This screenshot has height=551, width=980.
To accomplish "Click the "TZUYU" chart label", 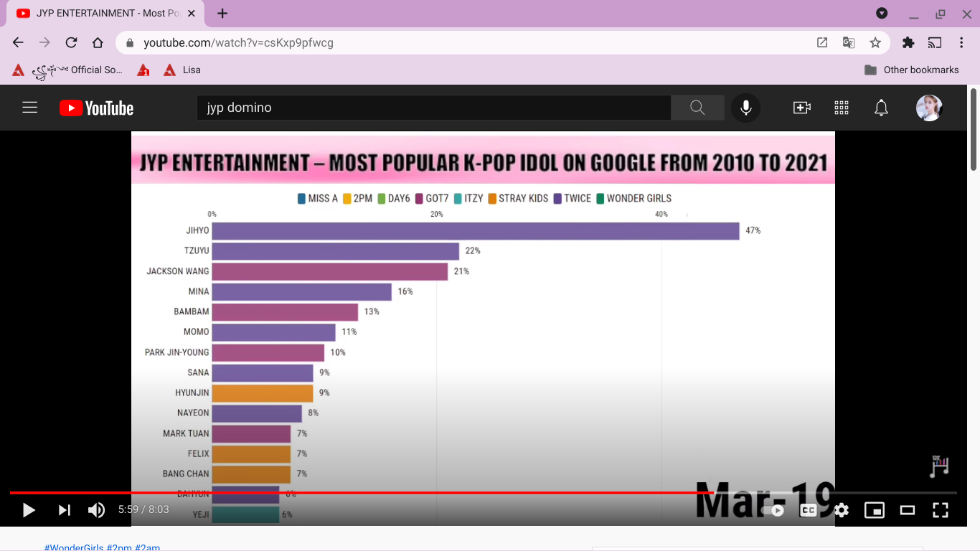I will pos(197,251).
